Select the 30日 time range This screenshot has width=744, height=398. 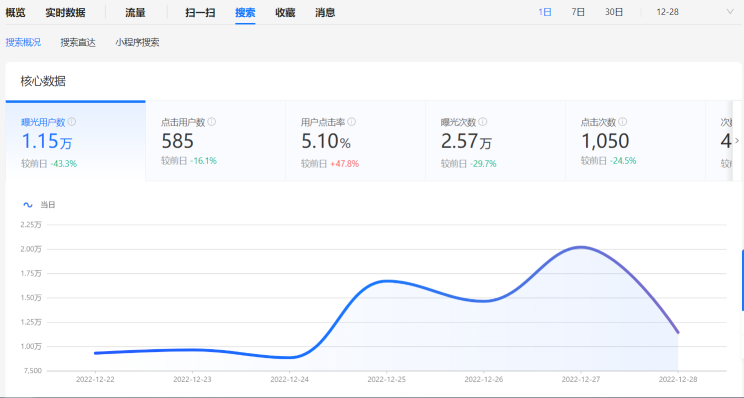pos(614,12)
